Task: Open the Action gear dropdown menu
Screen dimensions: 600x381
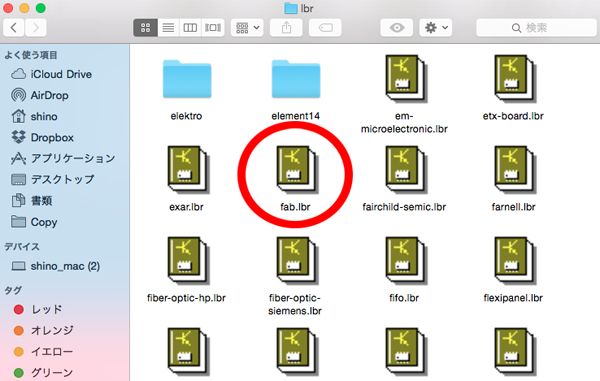Action: (x=436, y=28)
